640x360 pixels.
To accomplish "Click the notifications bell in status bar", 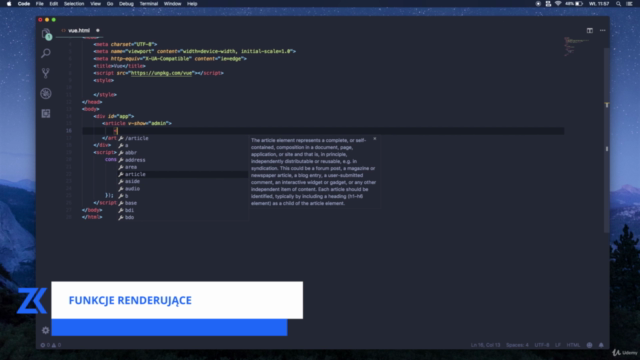I will click(x=601, y=345).
